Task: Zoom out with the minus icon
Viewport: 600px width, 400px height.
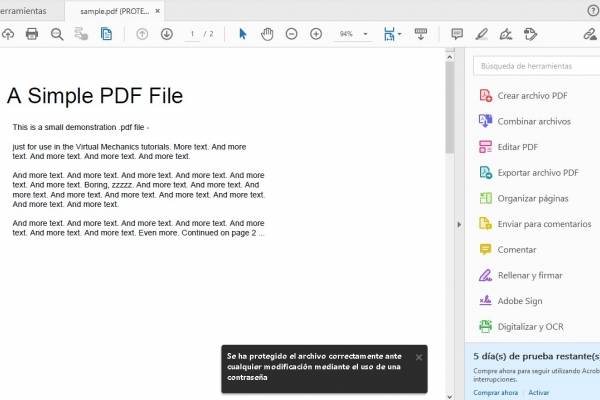Action: tap(291, 34)
